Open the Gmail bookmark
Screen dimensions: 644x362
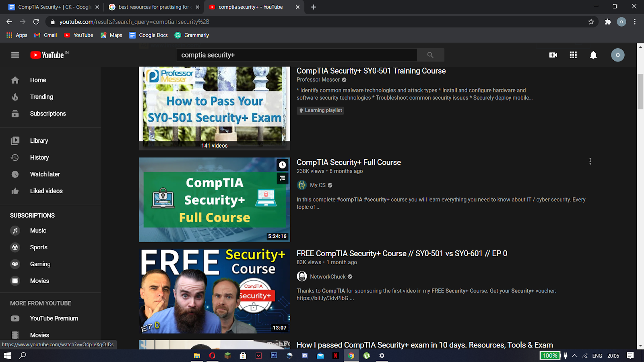tap(45, 35)
